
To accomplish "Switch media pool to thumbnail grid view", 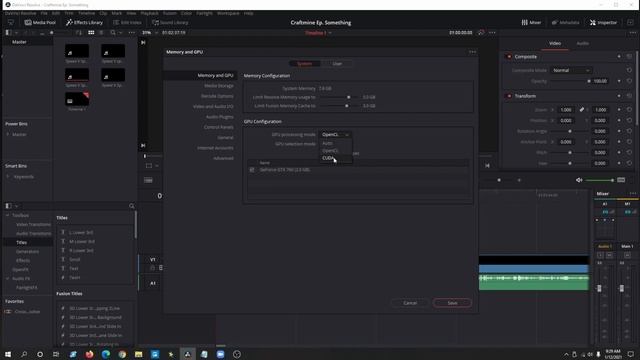I will [x=91, y=33].
